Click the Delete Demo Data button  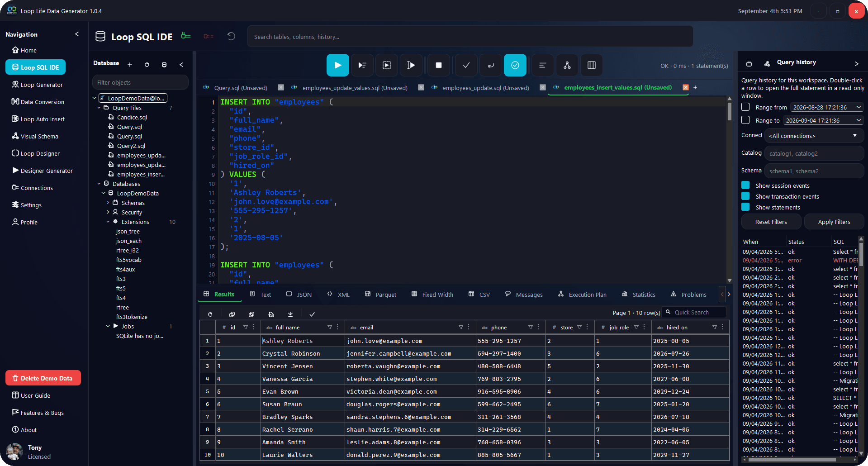pos(43,378)
